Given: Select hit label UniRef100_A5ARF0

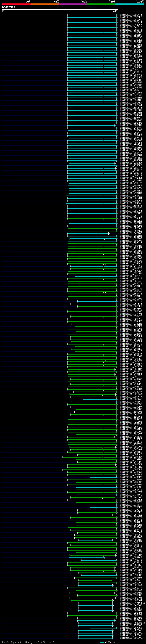Looking at the screenshot, I should pos(131,48).
